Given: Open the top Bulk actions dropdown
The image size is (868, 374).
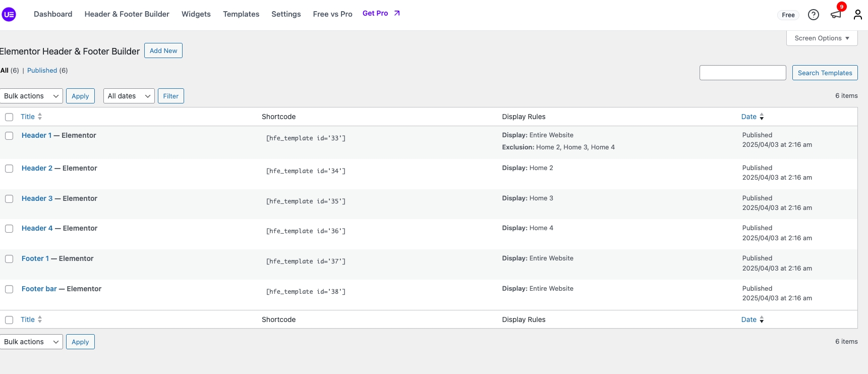Looking at the screenshot, I should pos(31,96).
